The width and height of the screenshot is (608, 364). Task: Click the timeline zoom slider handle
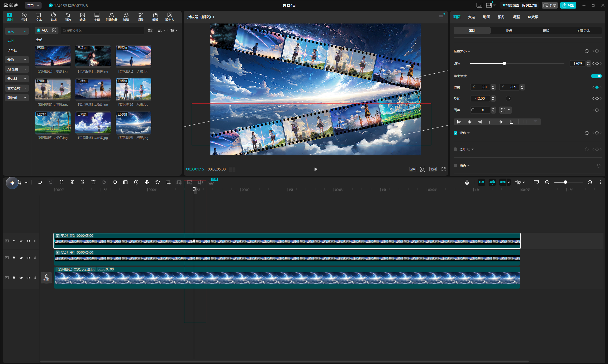pos(565,182)
